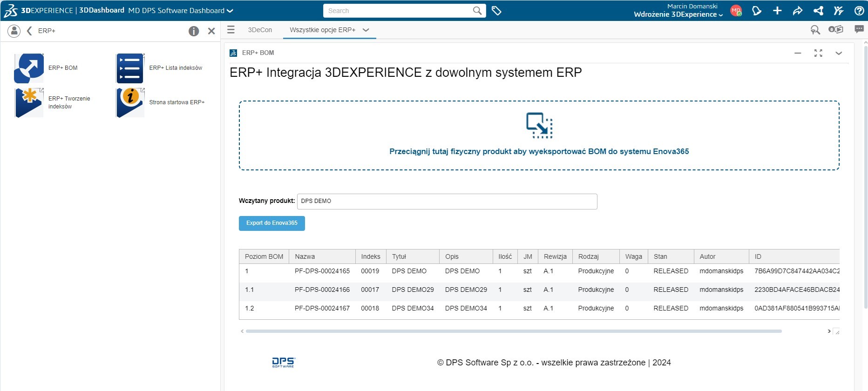Click the Export do Enova365 button
Viewport: 868px width, 391px height.
[x=272, y=223]
